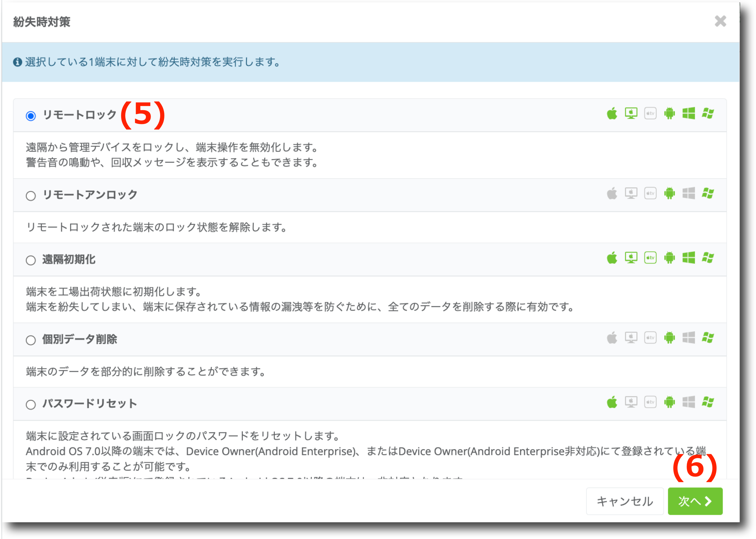Click the 紛失時対策 dialog title
The width and height of the screenshot is (756, 539).
(x=42, y=22)
